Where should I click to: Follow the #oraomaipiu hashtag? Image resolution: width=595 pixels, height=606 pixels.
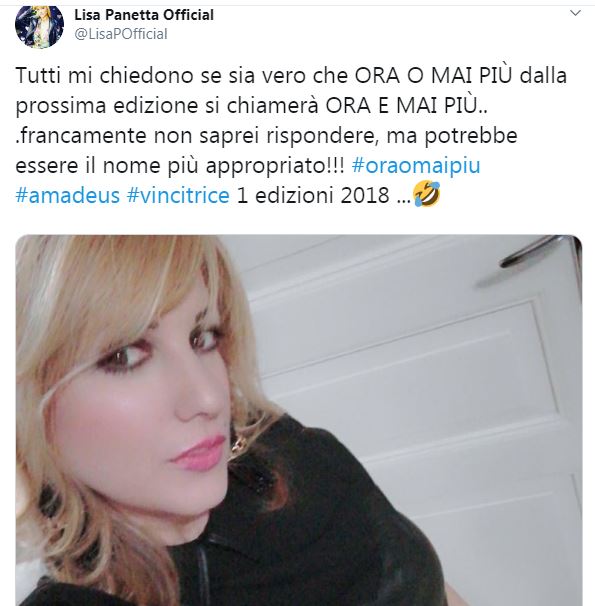pyautogui.click(x=416, y=165)
